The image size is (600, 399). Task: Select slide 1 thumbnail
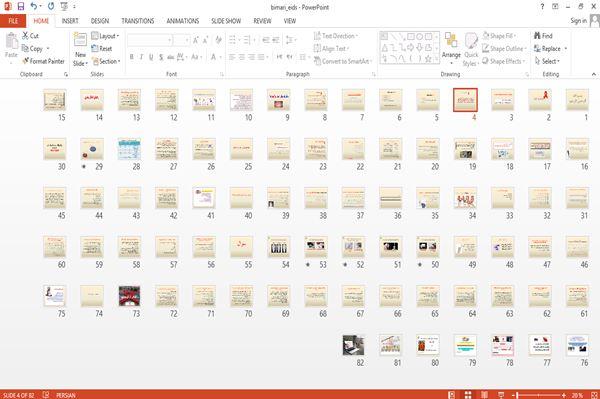577,100
